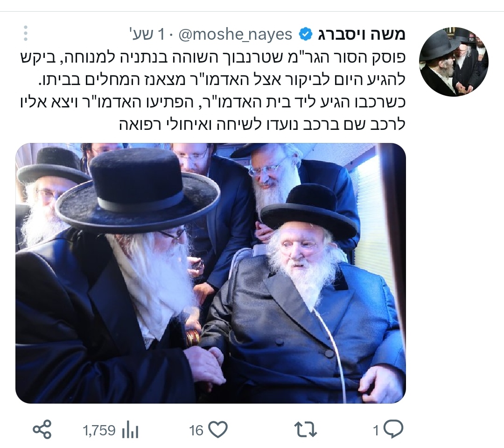Click the share icon

42,430
